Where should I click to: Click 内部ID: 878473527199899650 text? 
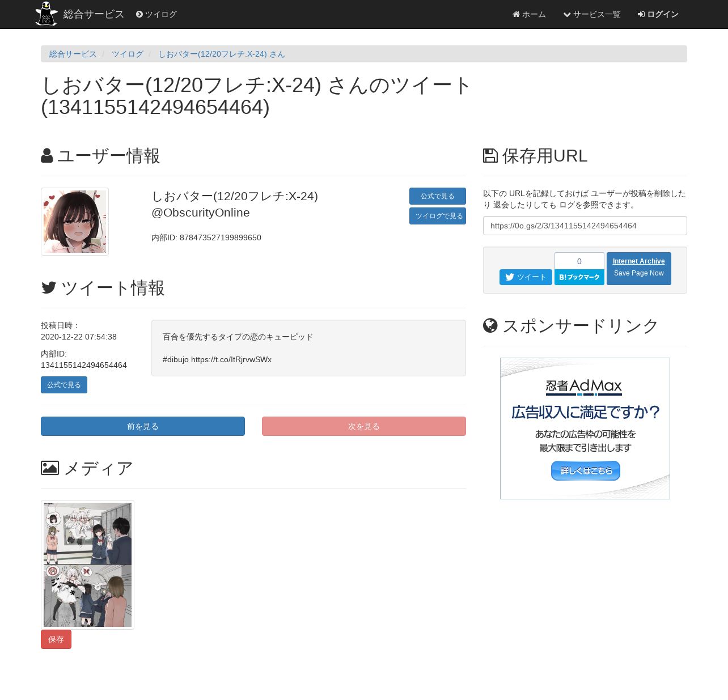(206, 237)
